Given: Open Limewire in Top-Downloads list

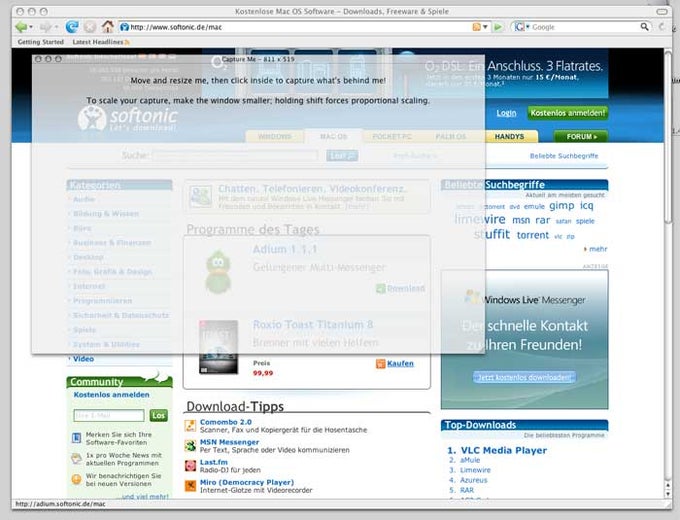Looking at the screenshot, I should click(475, 470).
